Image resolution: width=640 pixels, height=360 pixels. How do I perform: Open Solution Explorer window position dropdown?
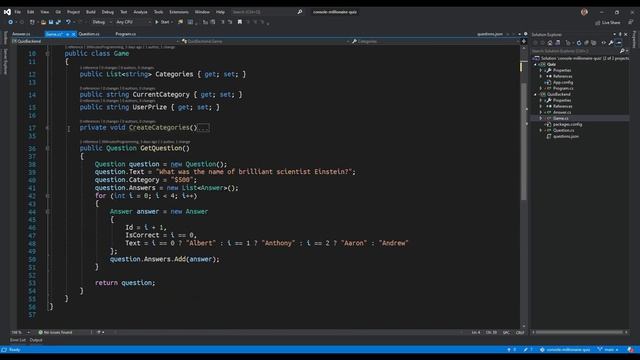click(x=615, y=34)
